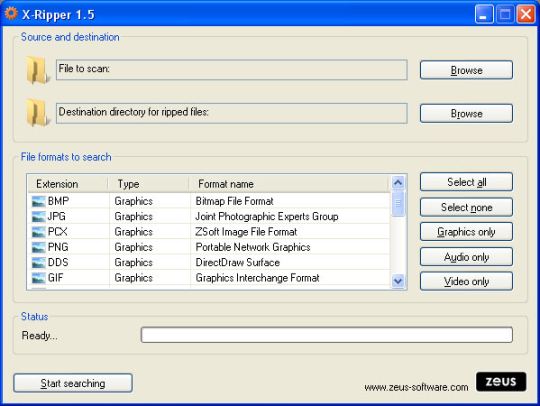Sort by the Format name column header

289,184
